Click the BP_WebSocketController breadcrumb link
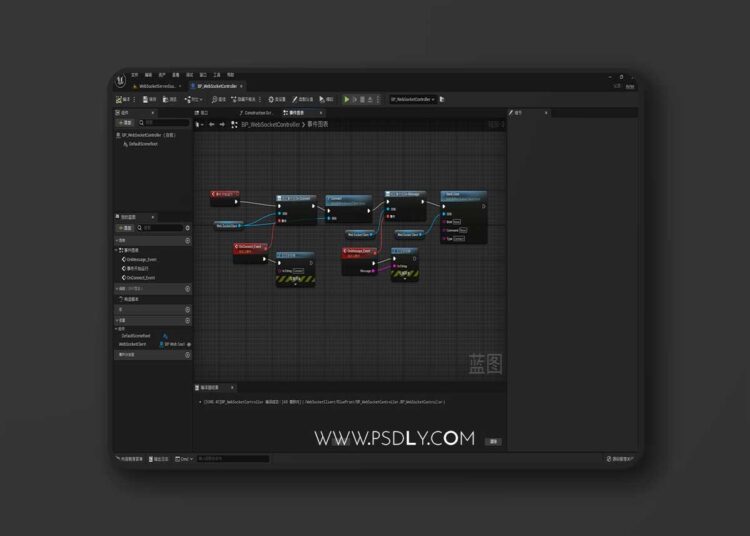 [x=270, y=125]
